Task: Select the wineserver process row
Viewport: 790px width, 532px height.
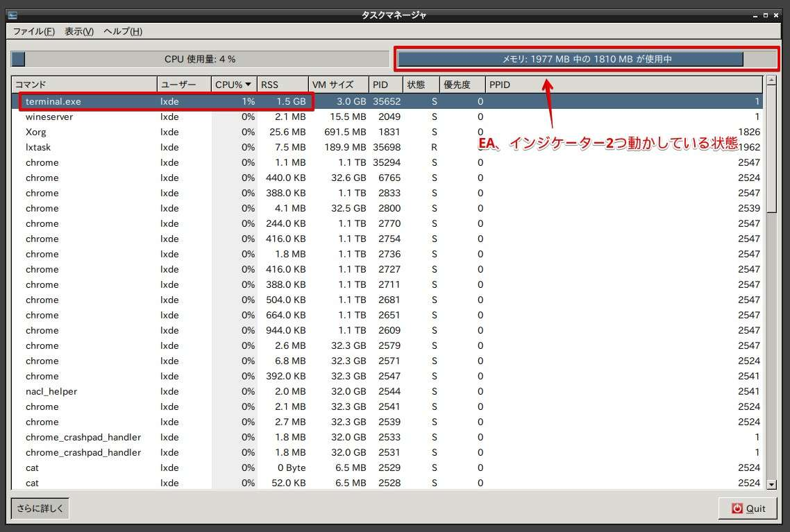Action: click(387, 117)
